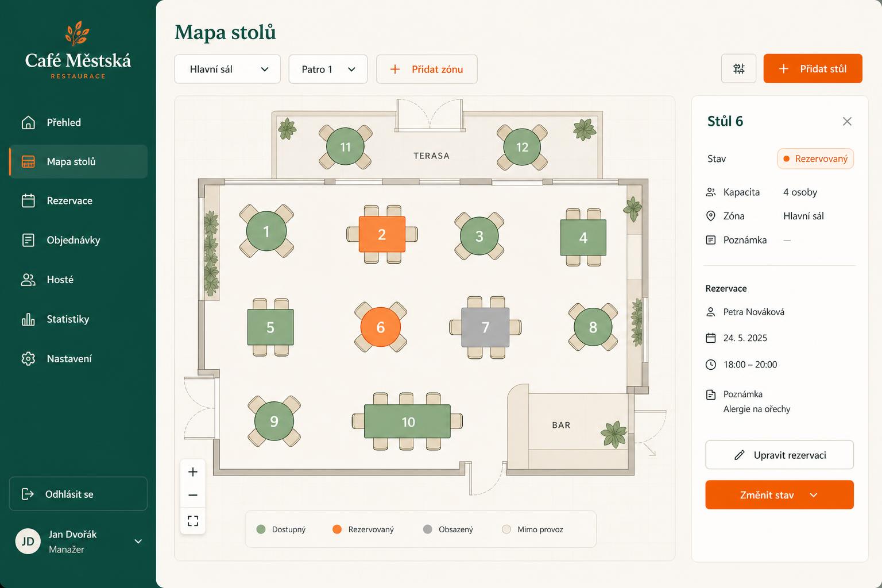Click the Nastavení gear icon

(x=28, y=358)
